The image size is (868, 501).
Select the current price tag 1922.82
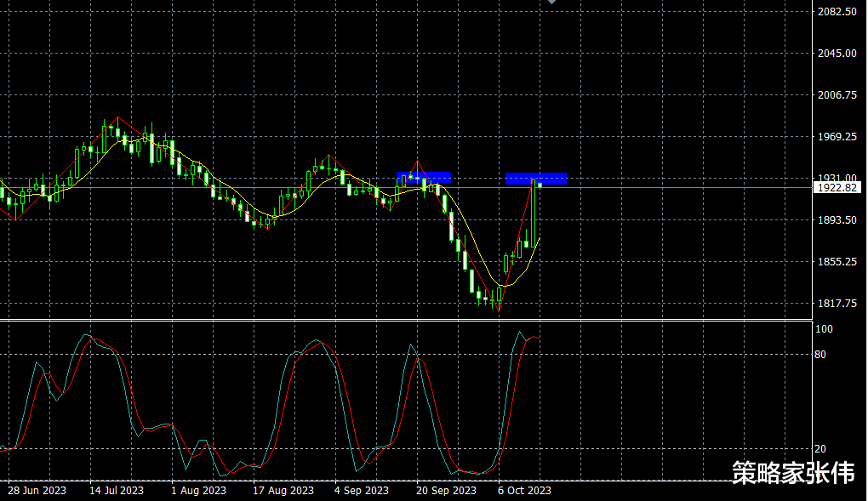pyautogui.click(x=837, y=188)
